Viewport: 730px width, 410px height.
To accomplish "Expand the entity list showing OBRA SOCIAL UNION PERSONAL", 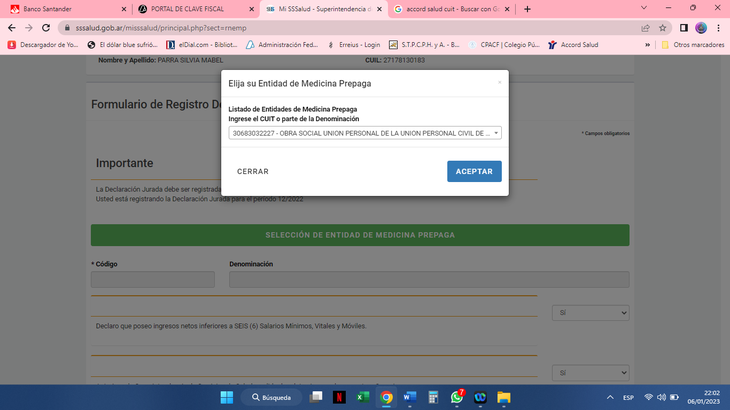I will [365, 132].
